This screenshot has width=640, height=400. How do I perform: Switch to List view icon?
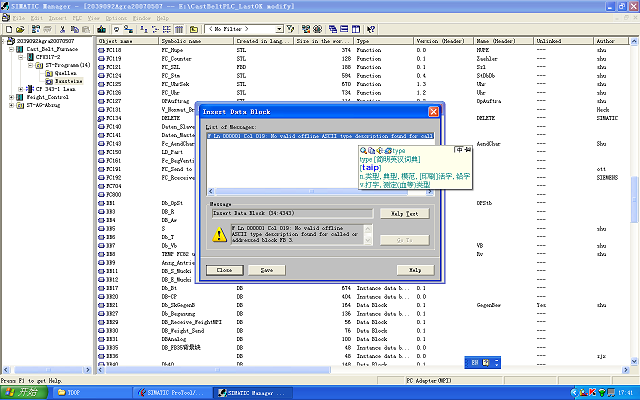coord(167,29)
